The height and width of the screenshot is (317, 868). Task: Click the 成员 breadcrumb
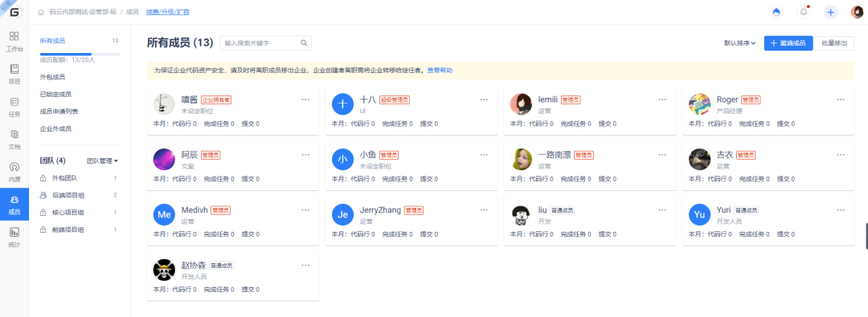click(132, 11)
